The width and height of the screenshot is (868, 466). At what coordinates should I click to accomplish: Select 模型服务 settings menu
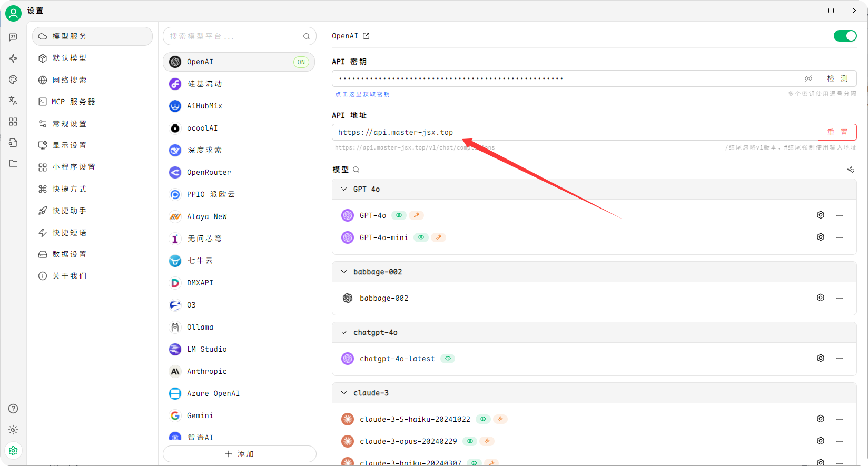(92, 36)
